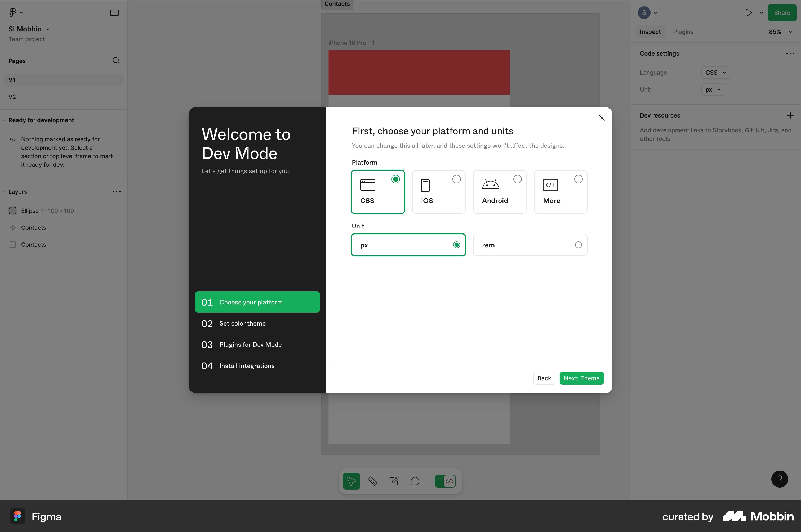Click the Team project text
The image size is (801, 532).
pos(26,39)
